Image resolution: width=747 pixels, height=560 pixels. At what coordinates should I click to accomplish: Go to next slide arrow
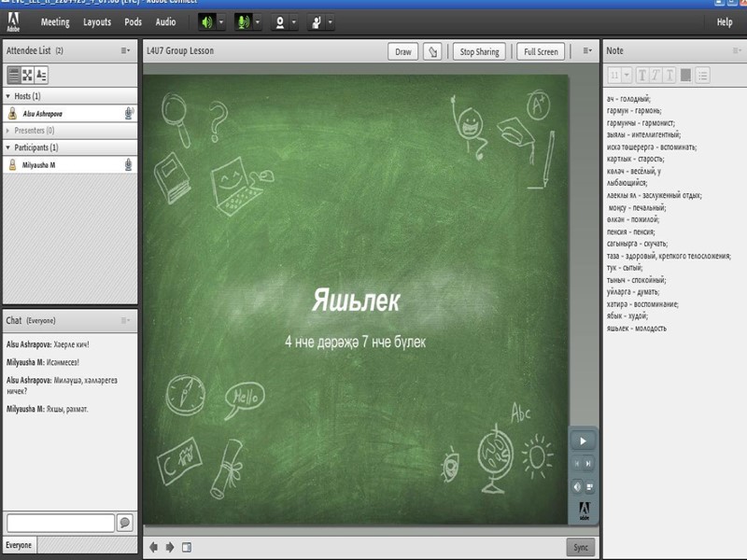[170, 547]
